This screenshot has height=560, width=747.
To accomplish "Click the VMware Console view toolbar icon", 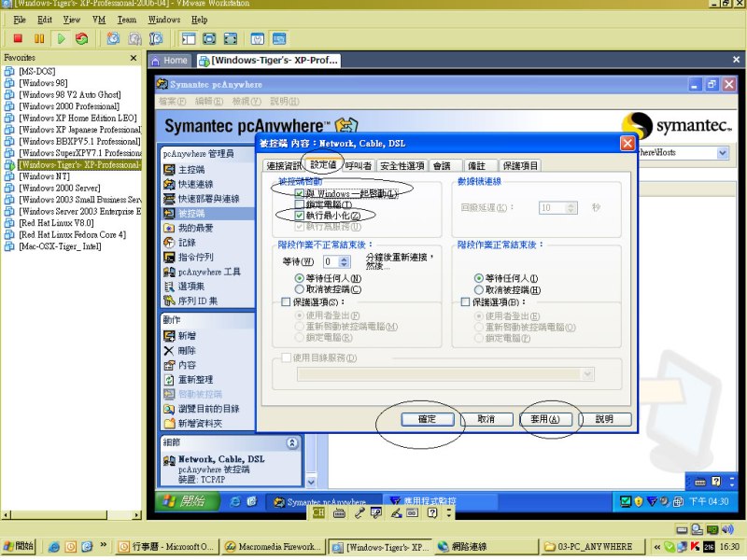I will pyautogui.click(x=279, y=38).
